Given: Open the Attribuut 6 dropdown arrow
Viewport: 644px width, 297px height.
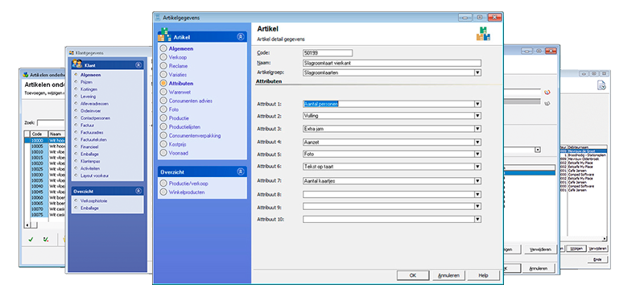Looking at the screenshot, I should (477, 167).
